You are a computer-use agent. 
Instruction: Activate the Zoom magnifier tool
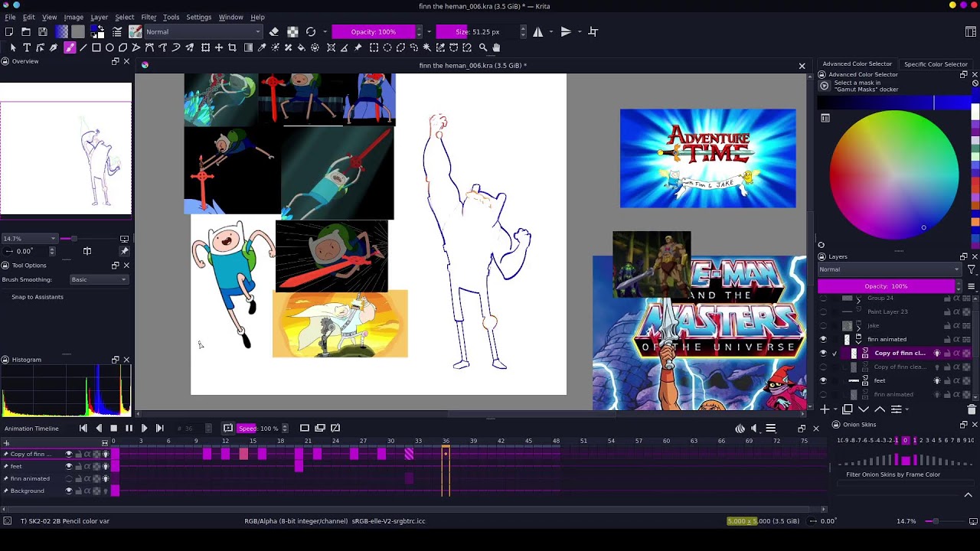[483, 47]
